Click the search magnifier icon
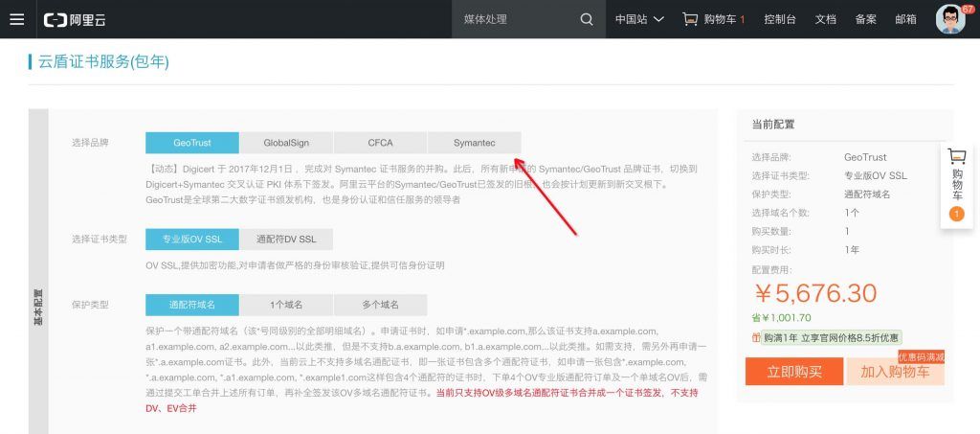Screen dimensions: 980x434 tap(587, 19)
